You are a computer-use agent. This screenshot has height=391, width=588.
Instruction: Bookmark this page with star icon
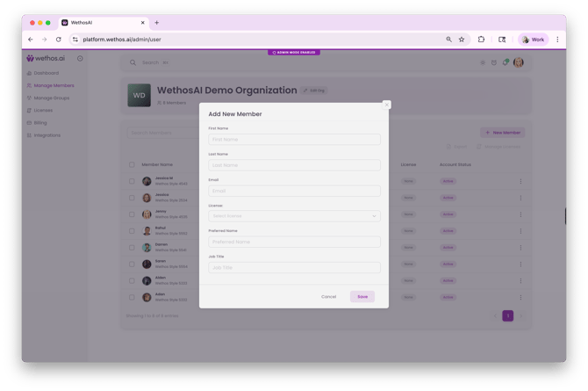tap(462, 40)
